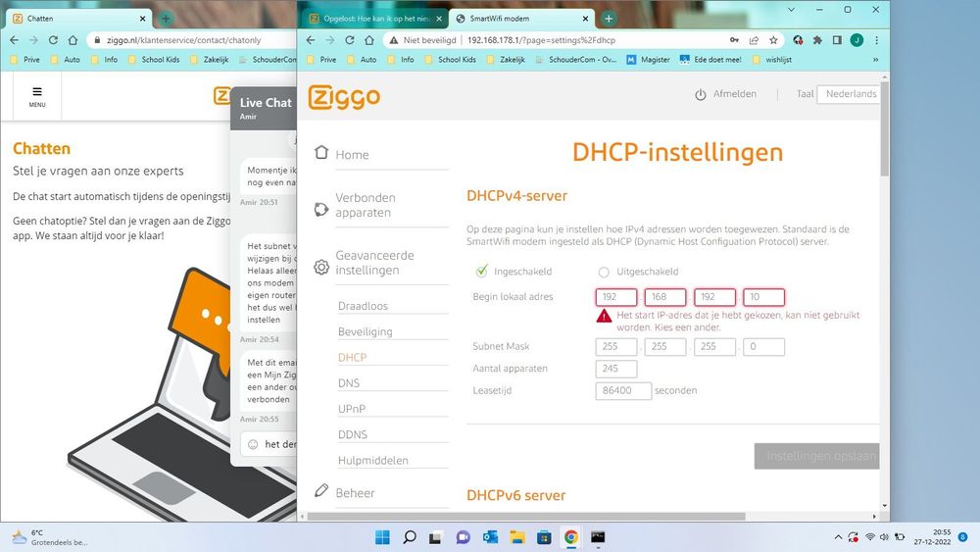Click the vertical scrollbar of modem page
The image size is (980, 552).
(x=884, y=130)
